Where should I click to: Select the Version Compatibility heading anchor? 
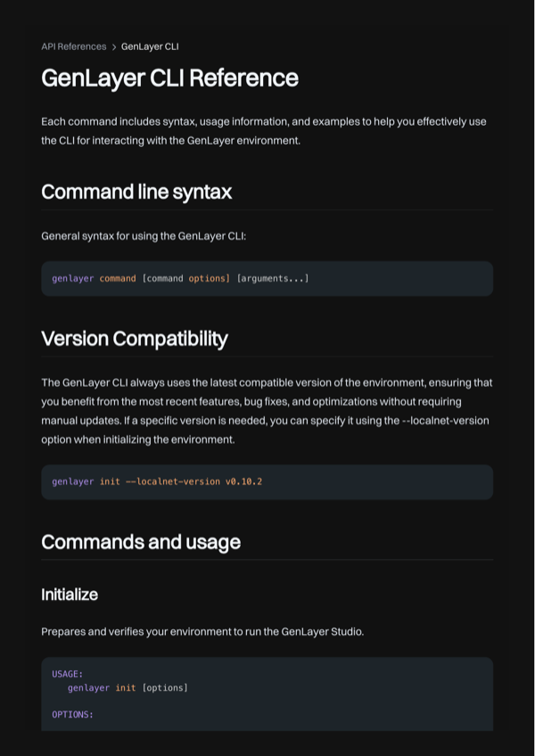point(135,339)
